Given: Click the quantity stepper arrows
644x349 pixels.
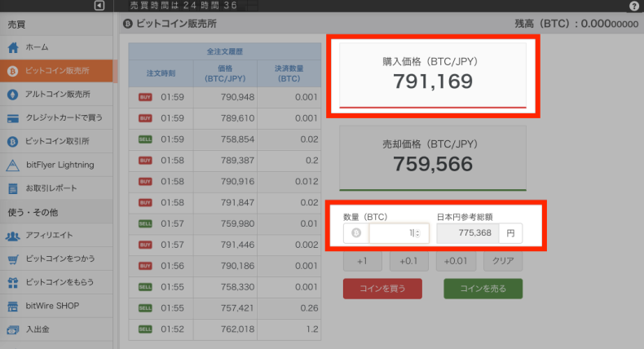Looking at the screenshot, I should click(417, 233).
